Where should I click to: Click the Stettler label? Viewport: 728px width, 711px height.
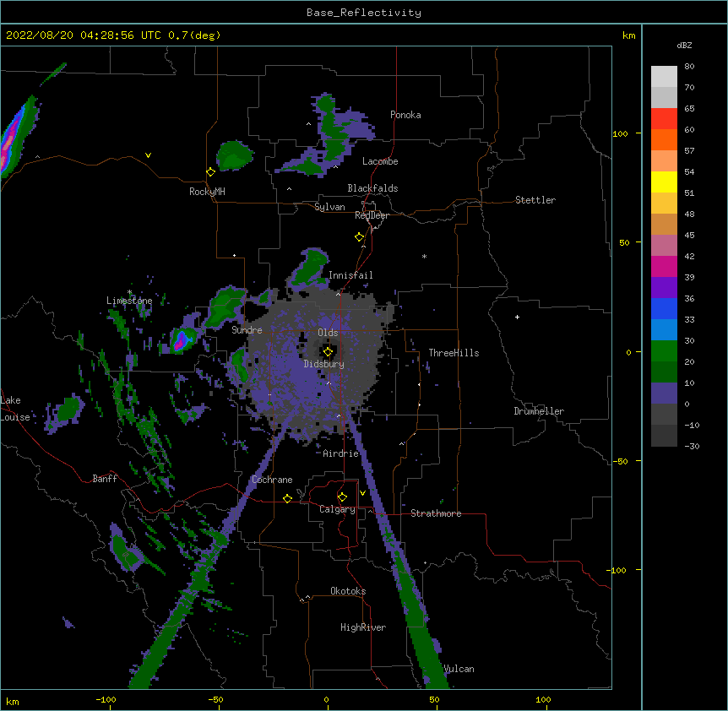click(535, 200)
